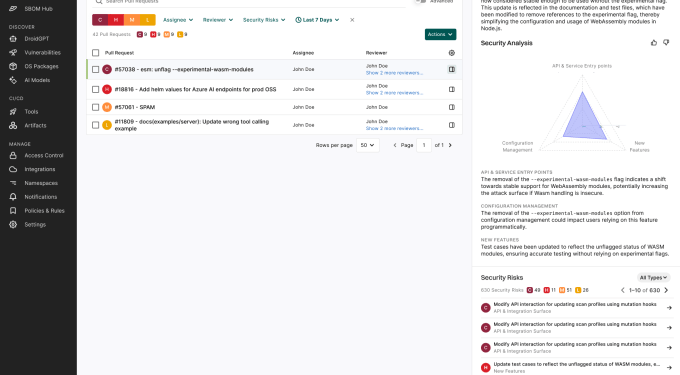Change rows per page dropdown (50)
The height and width of the screenshot is (375, 680).
coord(367,145)
